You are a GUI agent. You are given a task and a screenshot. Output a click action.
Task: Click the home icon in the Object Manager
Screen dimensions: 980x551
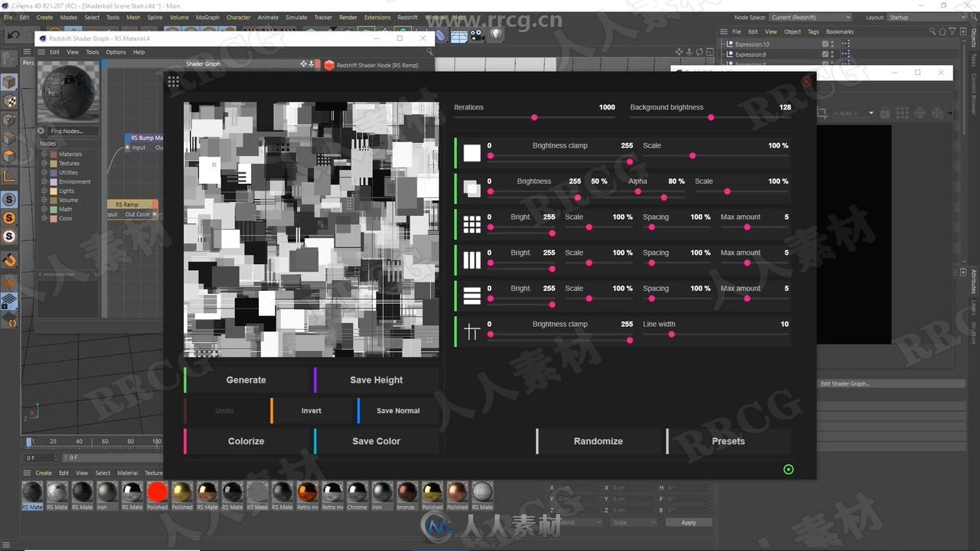941,31
